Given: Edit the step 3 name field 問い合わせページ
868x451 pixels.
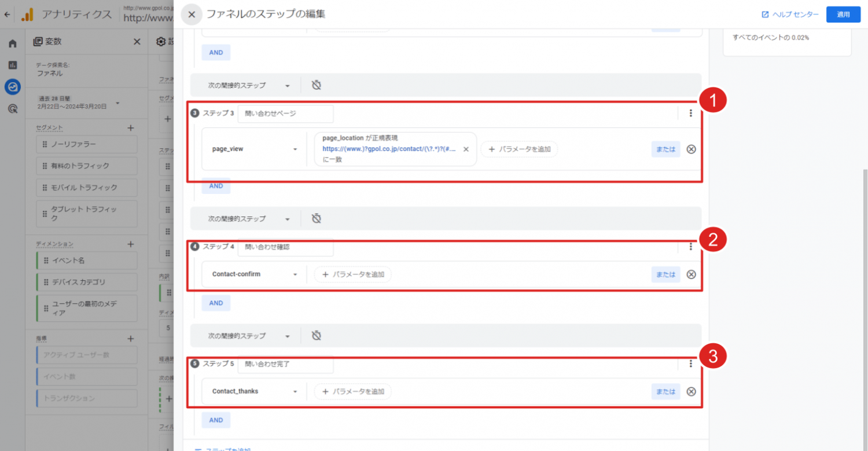Looking at the screenshot, I should click(x=285, y=113).
